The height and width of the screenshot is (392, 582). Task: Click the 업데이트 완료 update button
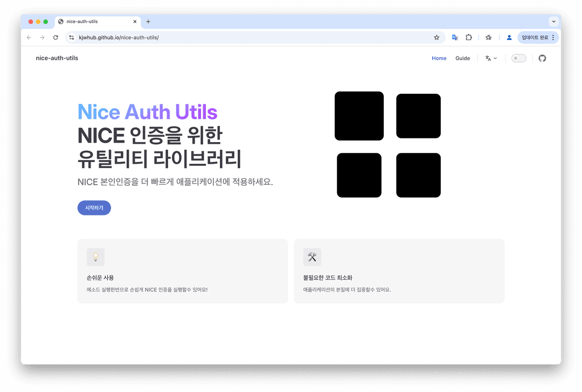click(535, 38)
